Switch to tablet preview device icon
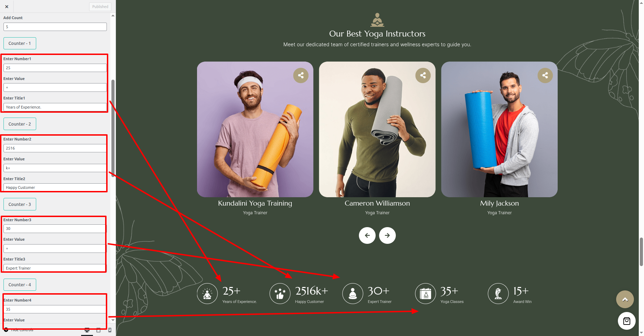 99,330
